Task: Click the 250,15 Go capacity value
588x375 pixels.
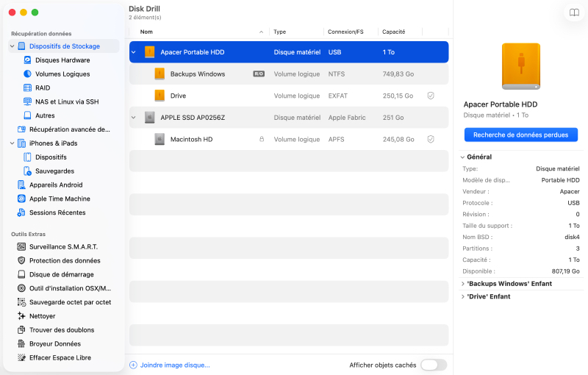Action: [x=398, y=96]
